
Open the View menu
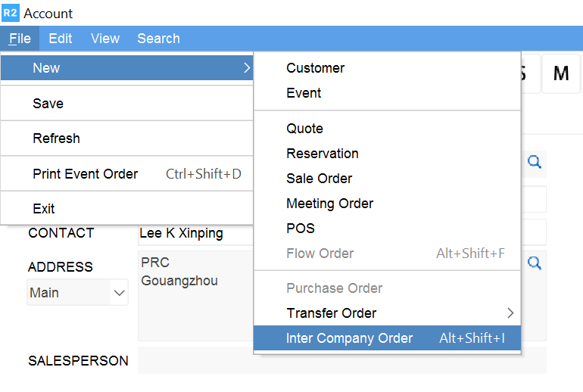point(105,39)
